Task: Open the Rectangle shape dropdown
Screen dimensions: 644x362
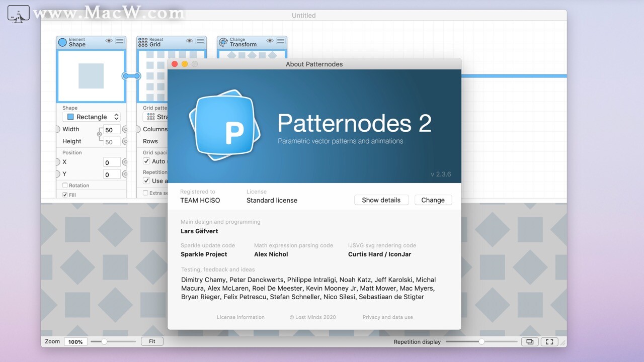Action: [92, 117]
